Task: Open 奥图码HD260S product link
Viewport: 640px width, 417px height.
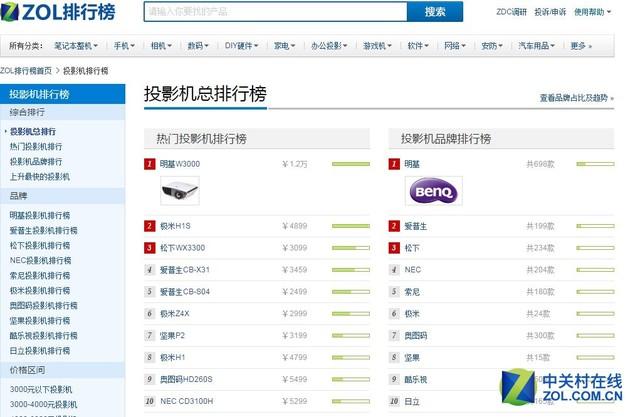Action: pos(186,379)
